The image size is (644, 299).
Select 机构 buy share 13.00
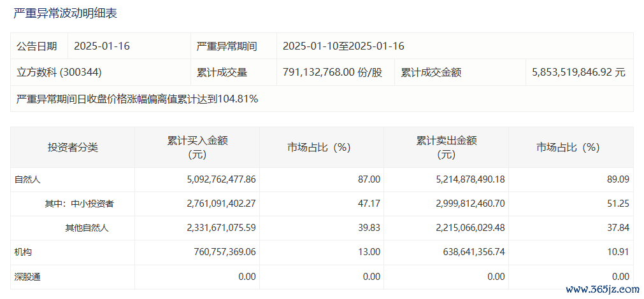(369, 252)
